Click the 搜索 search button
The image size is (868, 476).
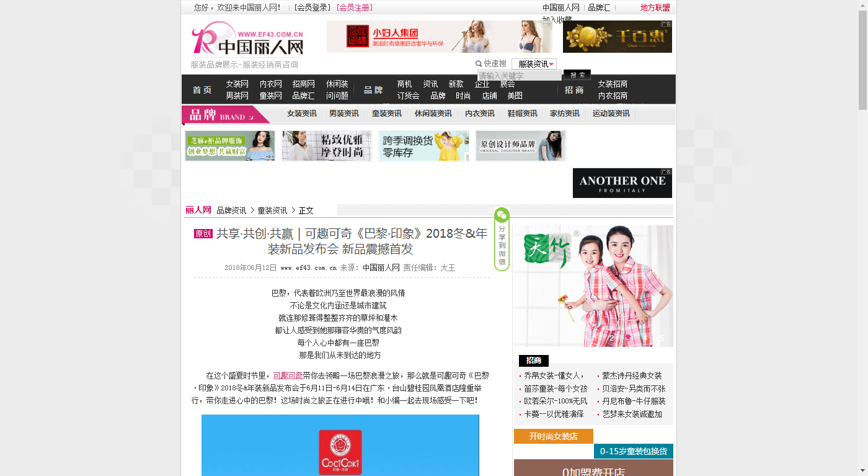pyautogui.click(x=577, y=75)
